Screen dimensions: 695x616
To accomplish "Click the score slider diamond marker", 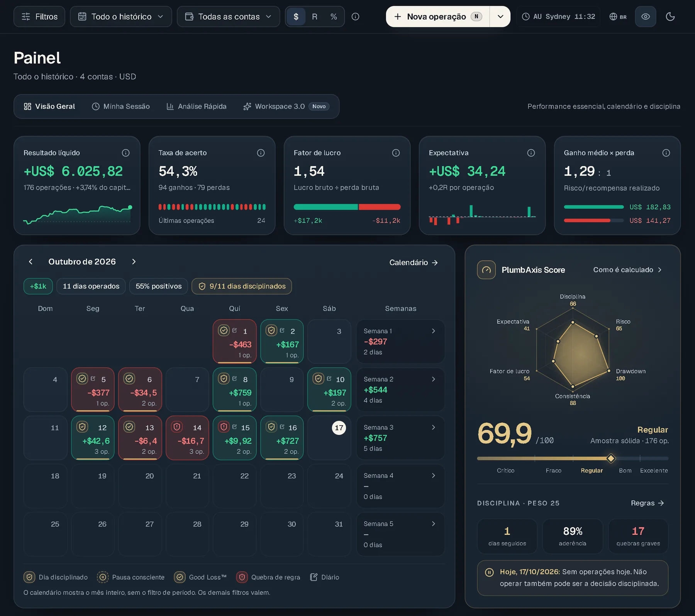I will 611,458.
